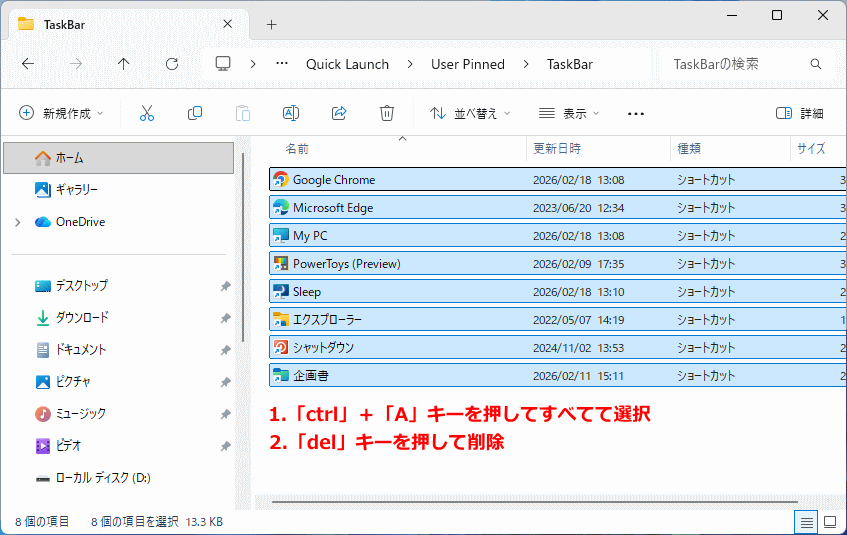Navigate to Quick Launch breadcrumb
Image resolution: width=847 pixels, height=535 pixels.
(347, 64)
